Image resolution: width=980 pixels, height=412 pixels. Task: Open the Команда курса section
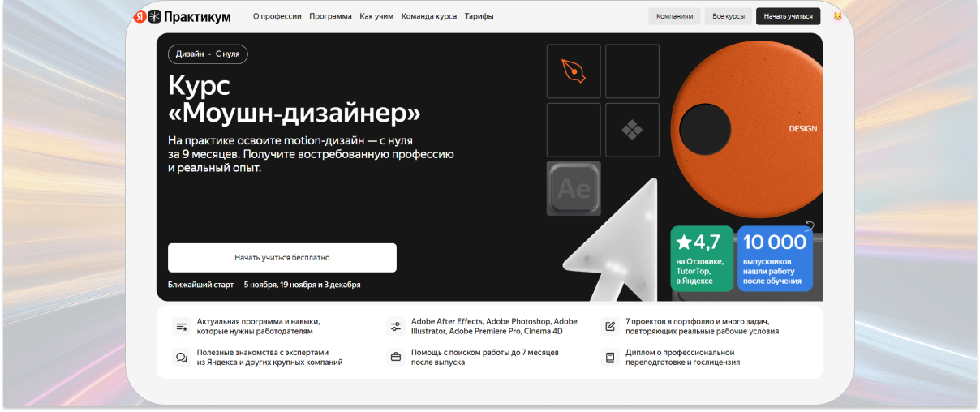(x=428, y=16)
